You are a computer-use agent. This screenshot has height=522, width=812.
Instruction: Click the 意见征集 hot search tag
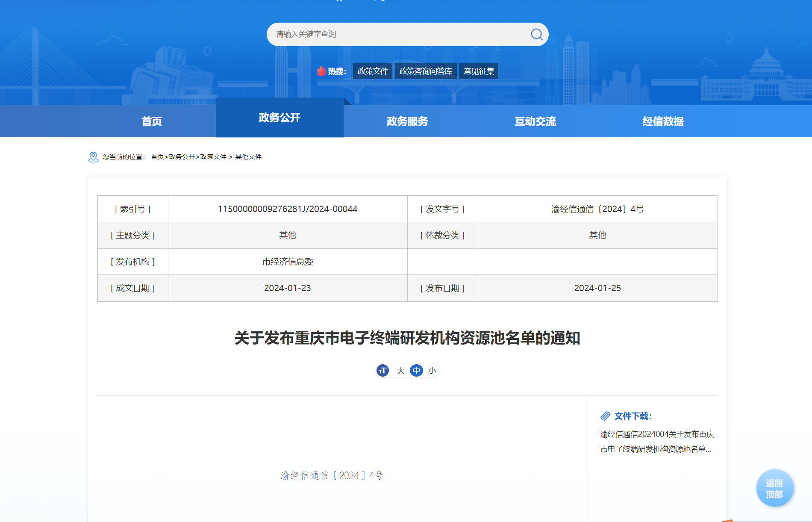[x=479, y=71]
